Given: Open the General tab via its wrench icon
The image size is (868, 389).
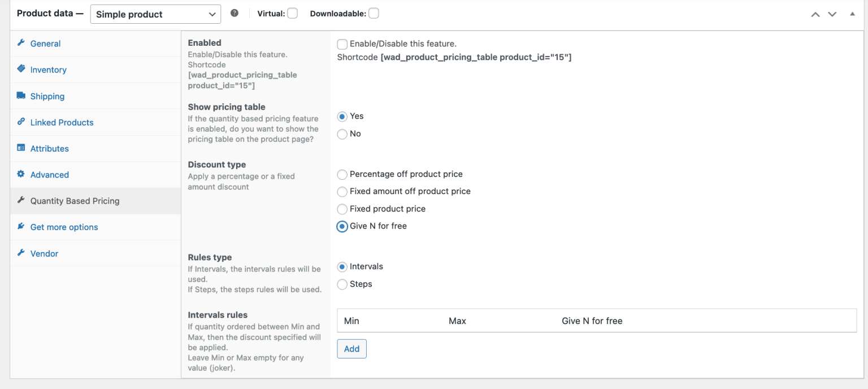Looking at the screenshot, I should coord(21,44).
